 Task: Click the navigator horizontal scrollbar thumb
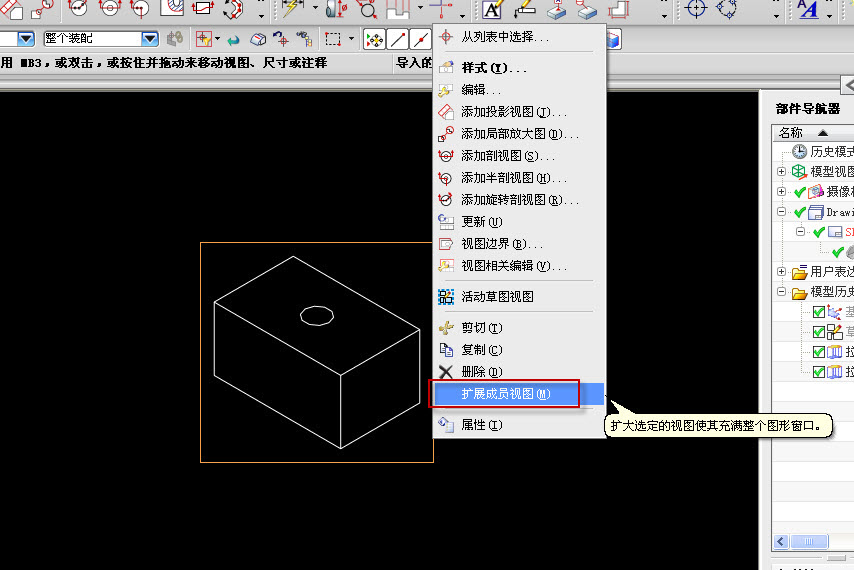tap(809, 541)
